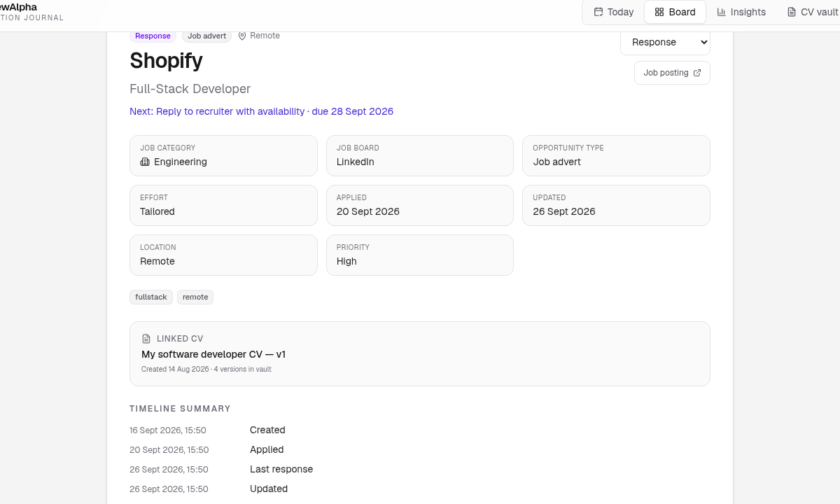Image resolution: width=840 pixels, height=504 pixels.
Task: Click the Applied date 20 Sept 2026
Action: pos(368,211)
